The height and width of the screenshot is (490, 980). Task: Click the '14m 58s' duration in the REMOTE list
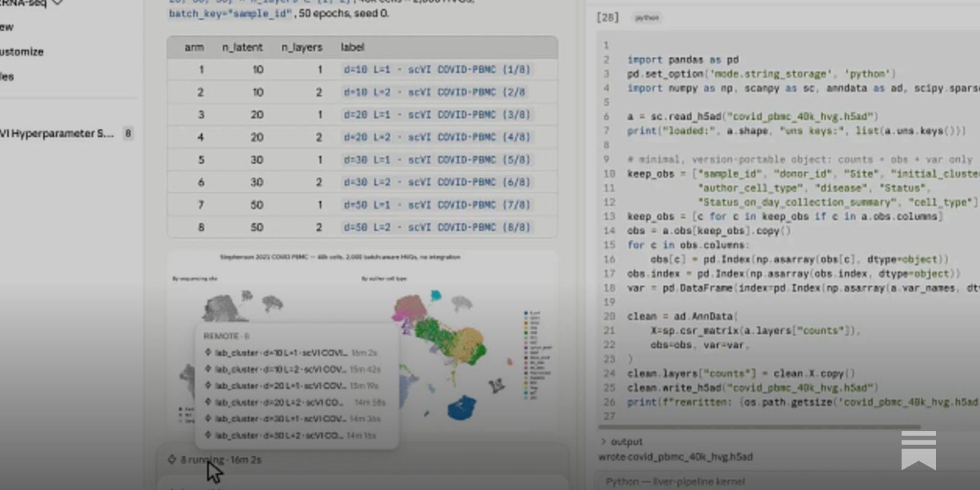[x=370, y=402]
